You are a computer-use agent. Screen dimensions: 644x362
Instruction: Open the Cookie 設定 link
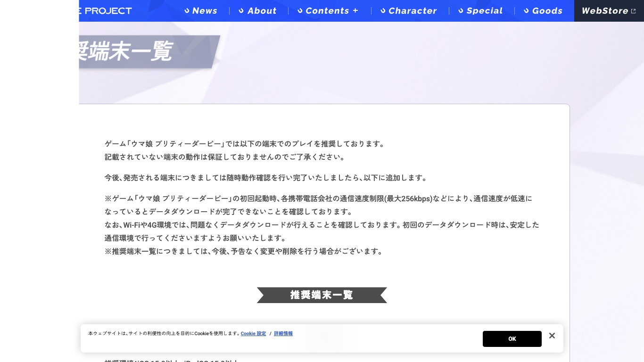click(254, 334)
